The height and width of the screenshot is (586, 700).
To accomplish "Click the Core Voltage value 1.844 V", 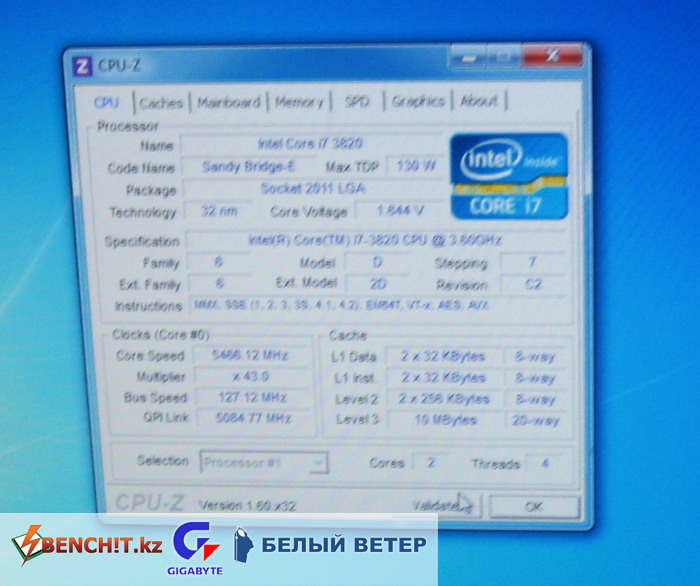I will click(400, 210).
